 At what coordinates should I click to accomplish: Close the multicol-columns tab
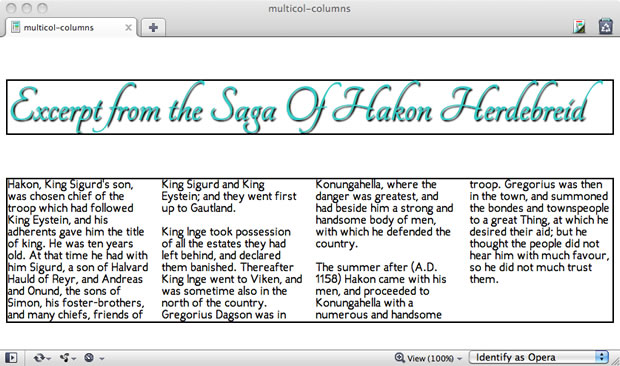point(128,28)
